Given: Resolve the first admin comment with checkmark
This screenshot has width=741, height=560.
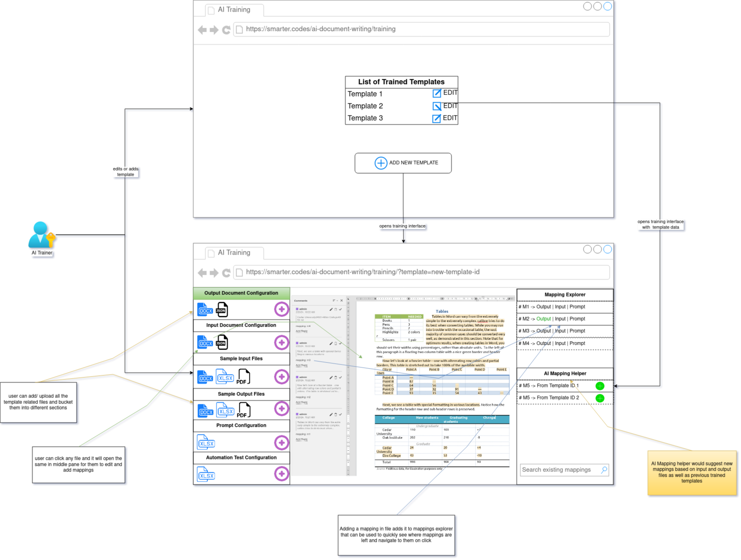Looking at the screenshot, I should (x=340, y=309).
